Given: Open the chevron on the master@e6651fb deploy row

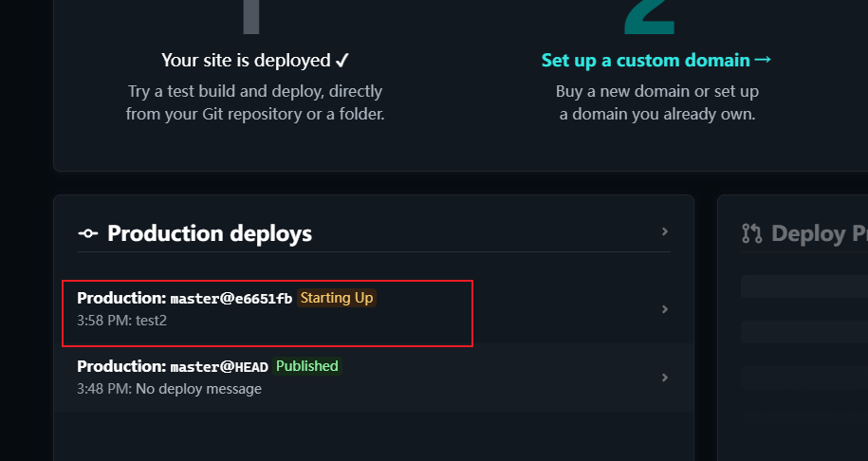Looking at the screenshot, I should 665,309.
